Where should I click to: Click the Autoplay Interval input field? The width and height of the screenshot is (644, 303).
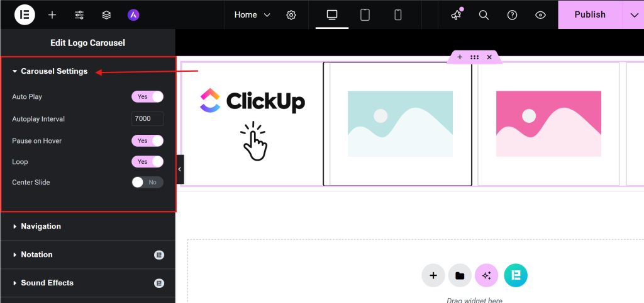[x=147, y=118]
